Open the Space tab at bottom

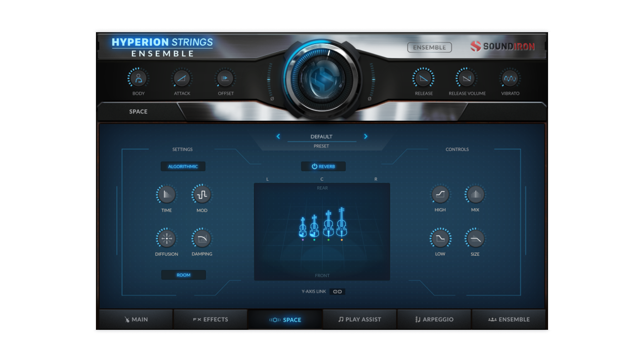[x=285, y=320]
